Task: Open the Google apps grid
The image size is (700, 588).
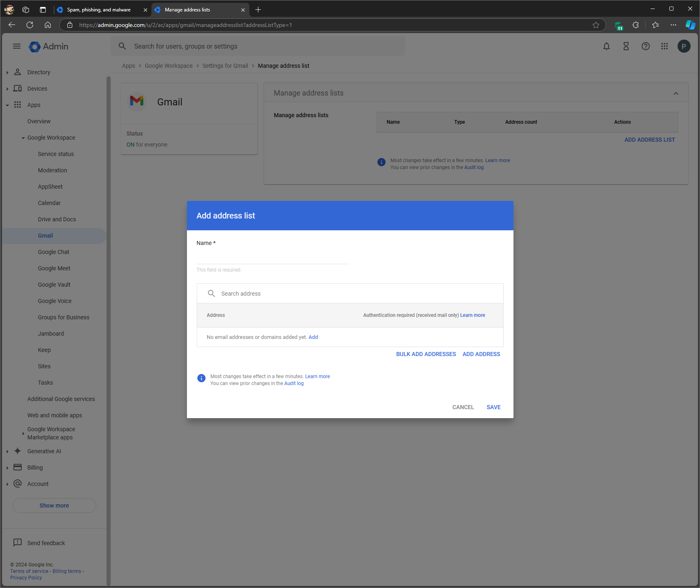Action: [x=664, y=46]
